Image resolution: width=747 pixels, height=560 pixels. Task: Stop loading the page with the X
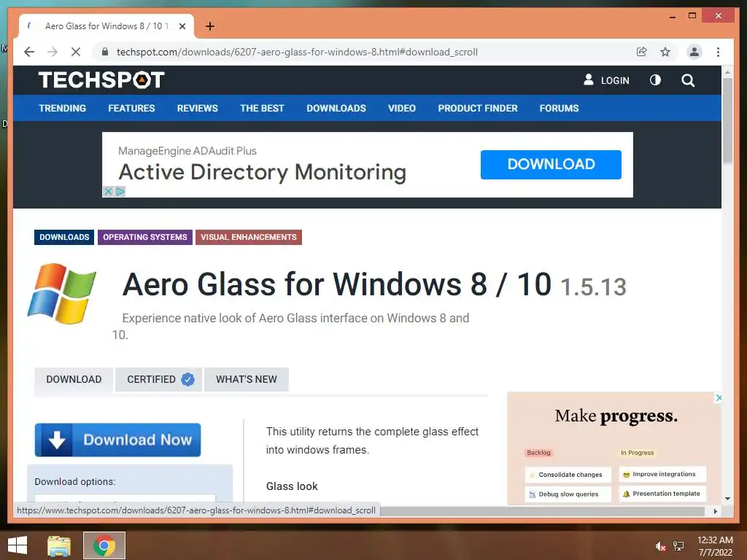click(76, 52)
